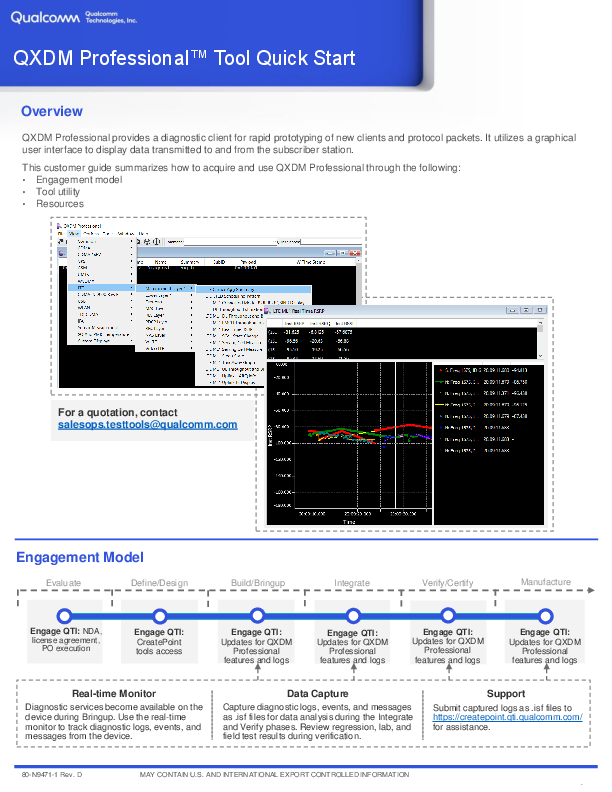Click the first overview paragraph about diagnostic client
The height and width of the screenshot is (792, 612).
tap(299, 144)
